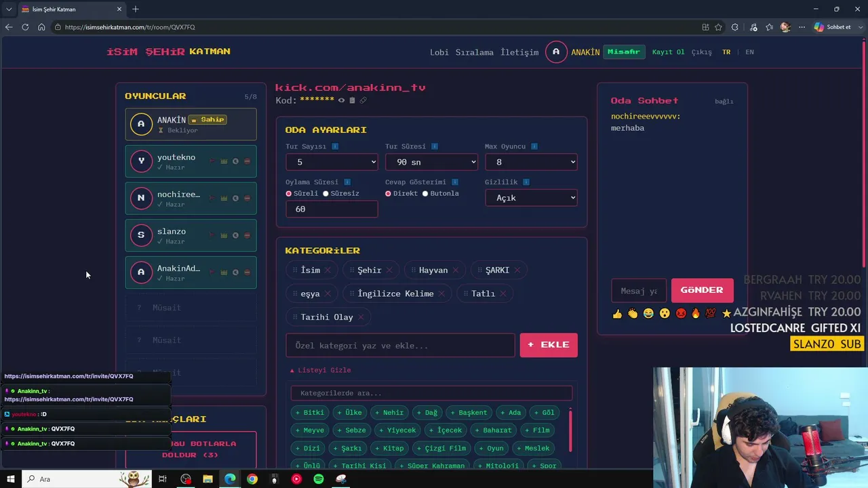
Task: Copy the invite link using the chain icon
Action: tap(363, 100)
